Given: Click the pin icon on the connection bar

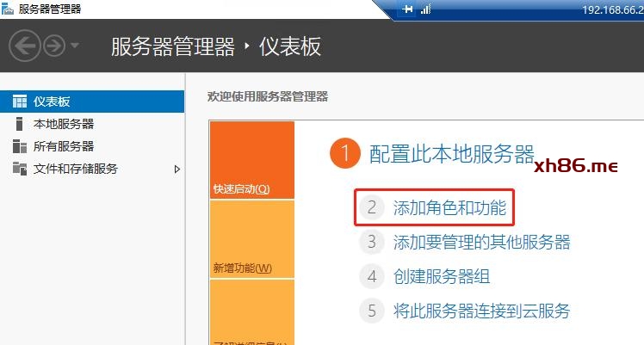Looking at the screenshot, I should point(408,9).
